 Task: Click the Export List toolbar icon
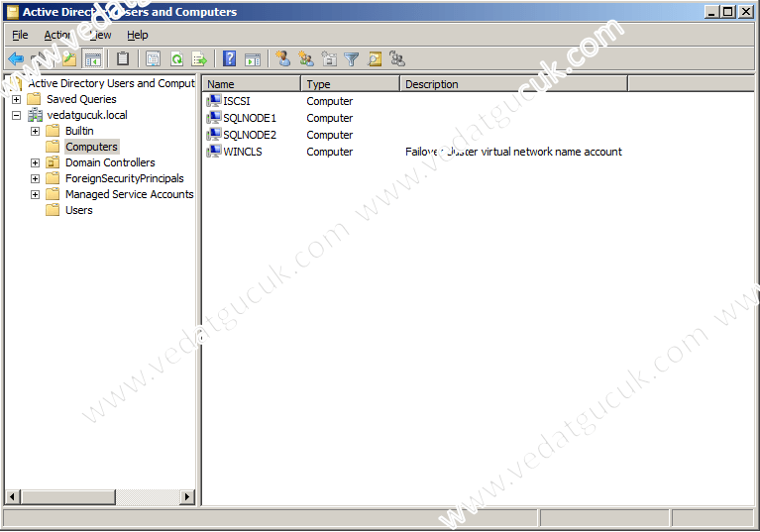click(x=199, y=59)
